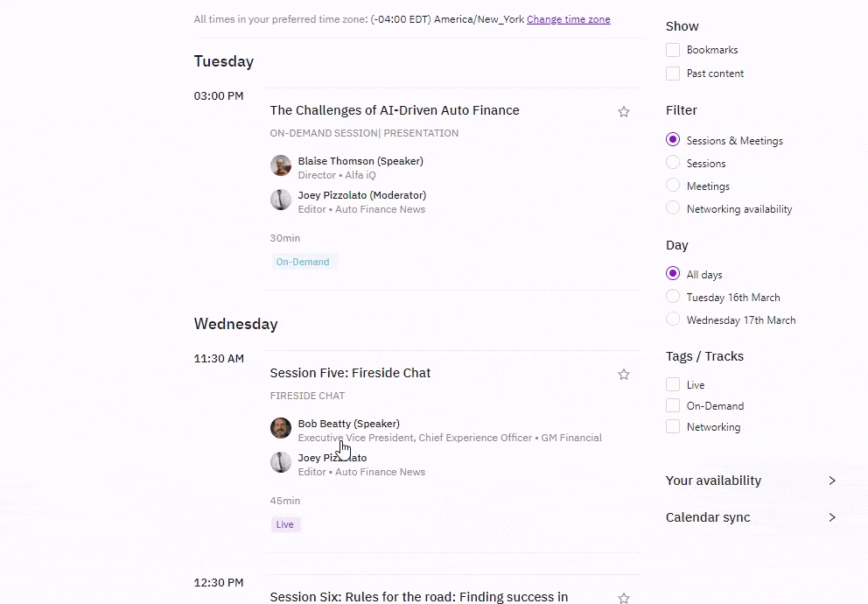Choose Meetings filter option
The width and height of the screenshot is (868, 604).
(673, 186)
